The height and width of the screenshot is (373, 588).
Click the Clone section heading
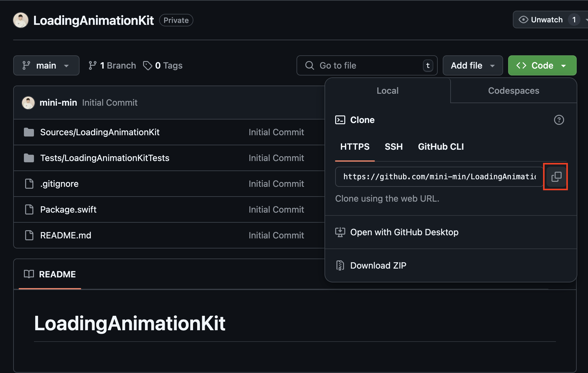coord(362,120)
